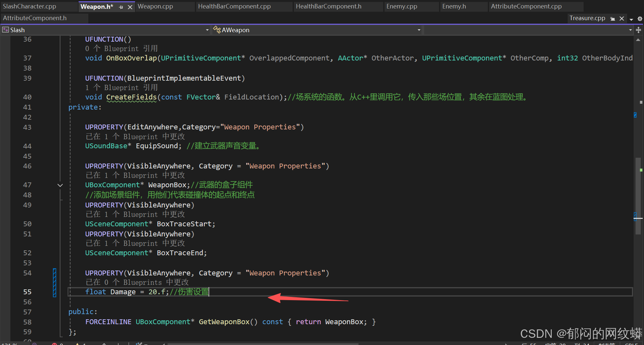Open tab settings gear

click(x=640, y=19)
